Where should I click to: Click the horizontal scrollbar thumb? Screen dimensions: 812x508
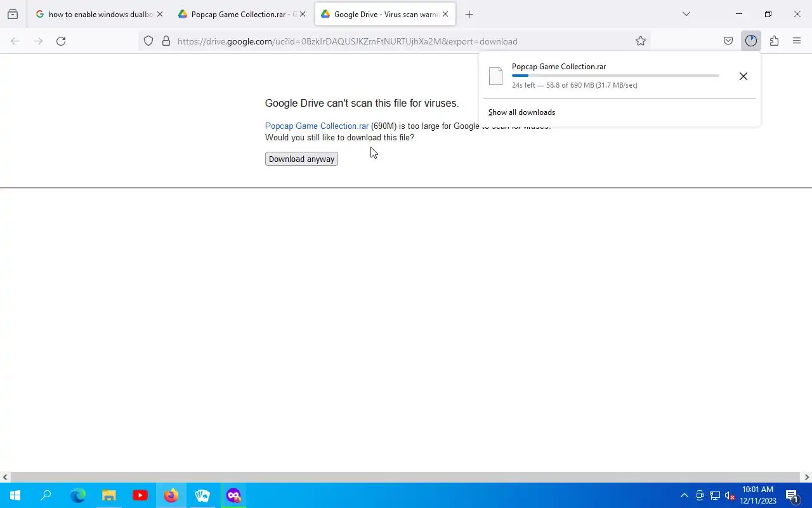pyautogui.click(x=405, y=477)
